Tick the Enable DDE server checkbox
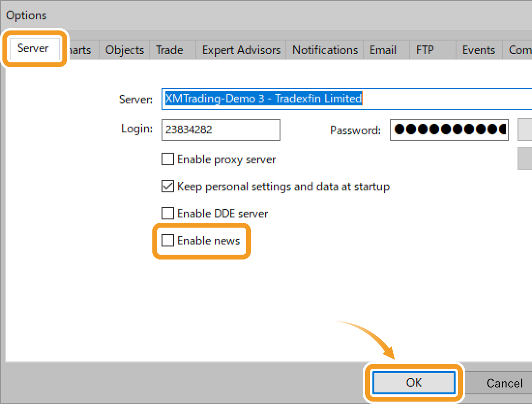This screenshot has width=532, height=404. coord(168,213)
